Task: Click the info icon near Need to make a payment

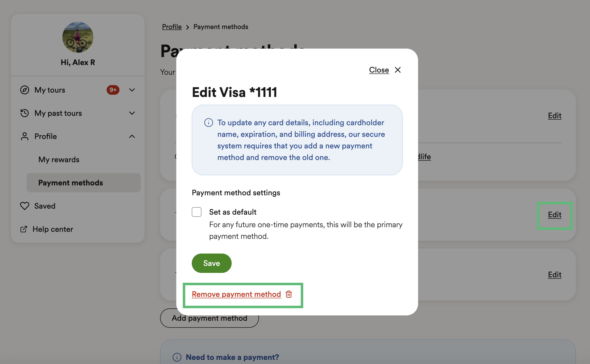Action: click(177, 357)
